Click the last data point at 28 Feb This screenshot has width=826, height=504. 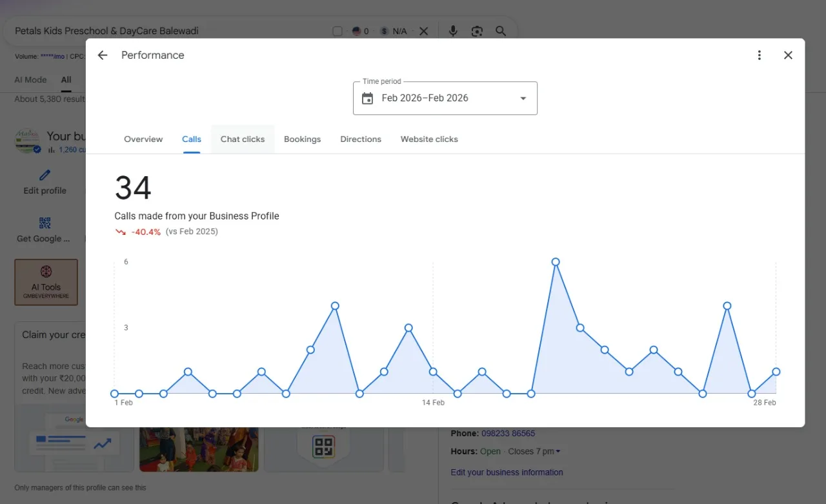click(x=776, y=372)
